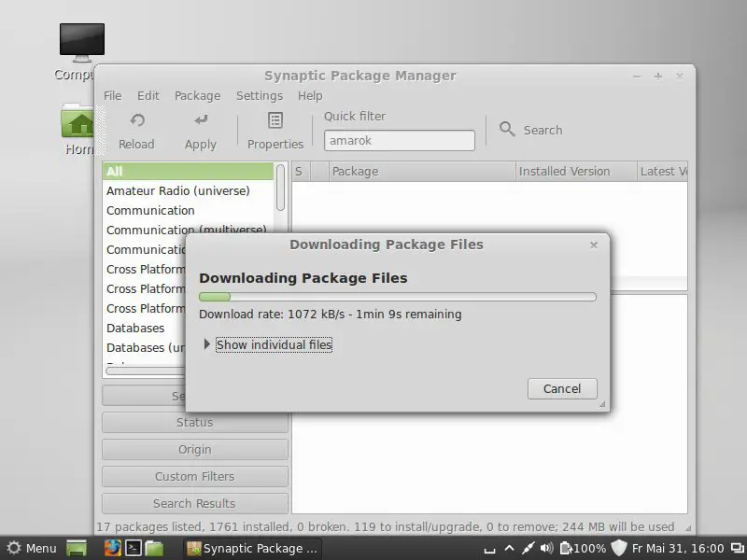Select the plain Databases category
The height and width of the screenshot is (560, 747).
pyautogui.click(x=135, y=329)
